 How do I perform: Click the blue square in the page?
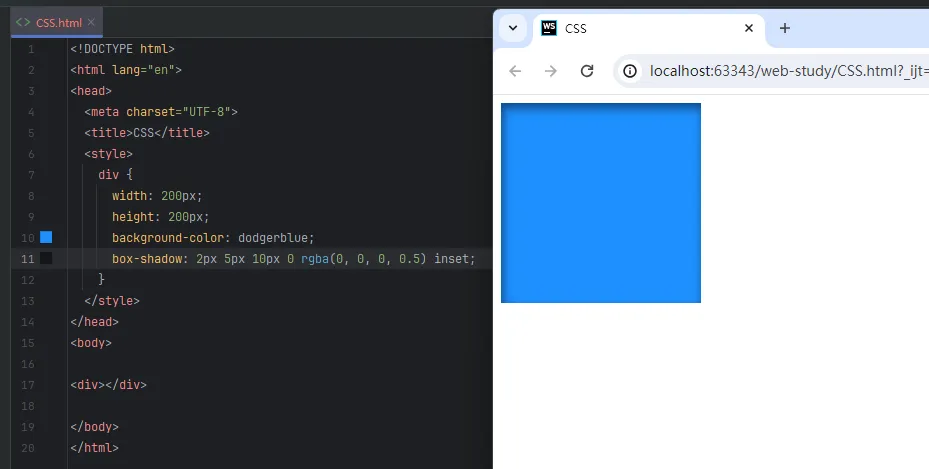(600, 202)
